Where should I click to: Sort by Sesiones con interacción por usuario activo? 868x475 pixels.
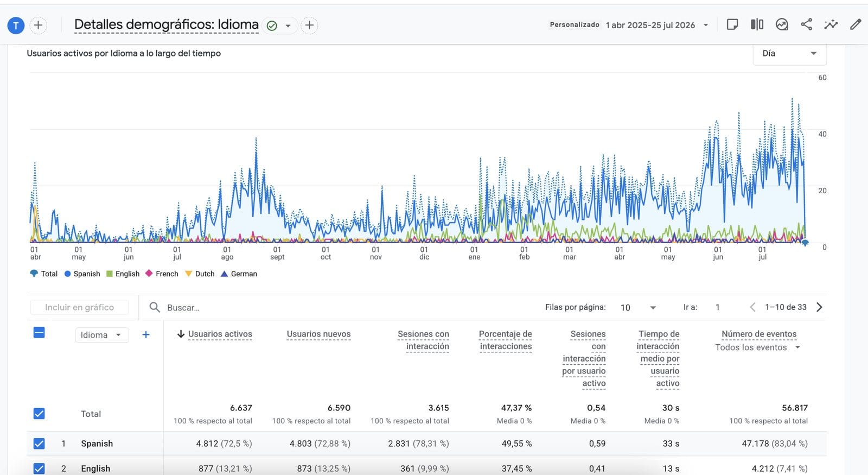coord(584,359)
